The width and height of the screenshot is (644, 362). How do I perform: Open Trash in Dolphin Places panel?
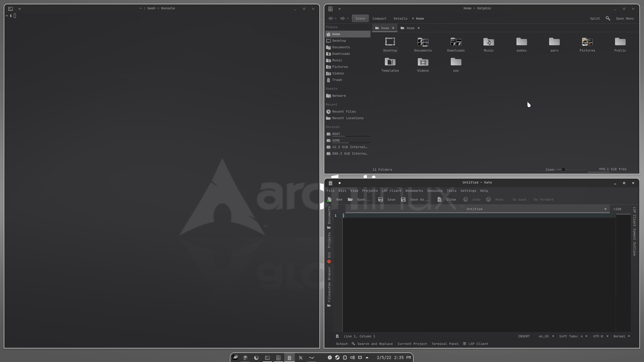click(x=348, y=80)
